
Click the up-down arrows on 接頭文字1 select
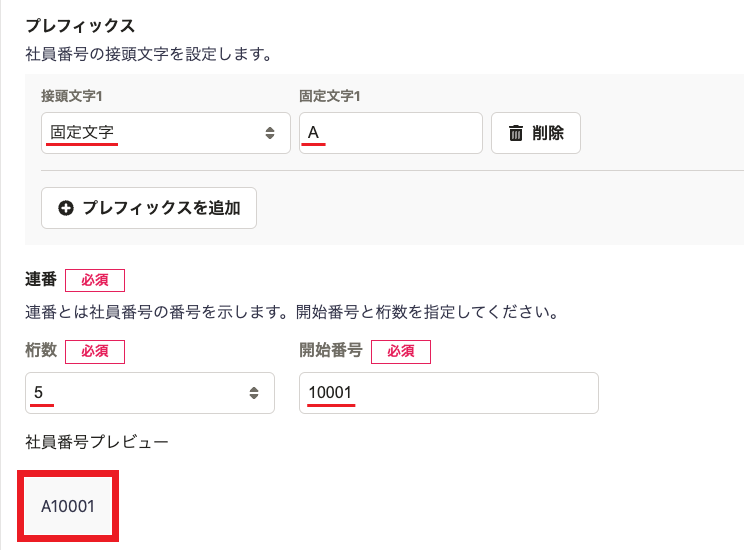click(270, 133)
